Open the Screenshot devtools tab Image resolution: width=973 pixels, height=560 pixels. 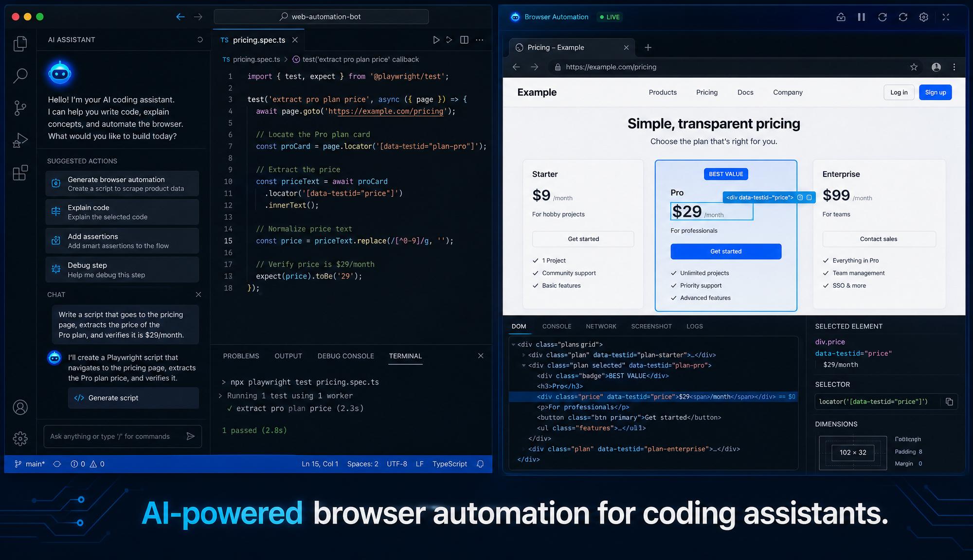(651, 326)
